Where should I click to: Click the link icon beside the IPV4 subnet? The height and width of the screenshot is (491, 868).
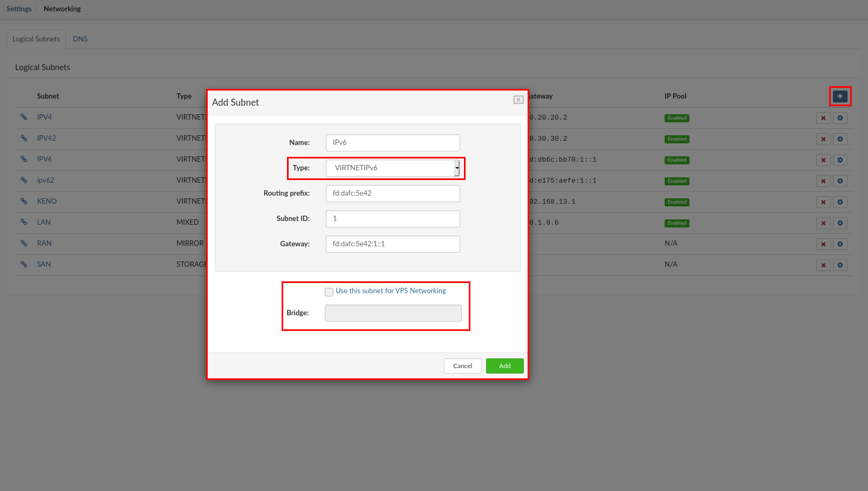[24, 117]
